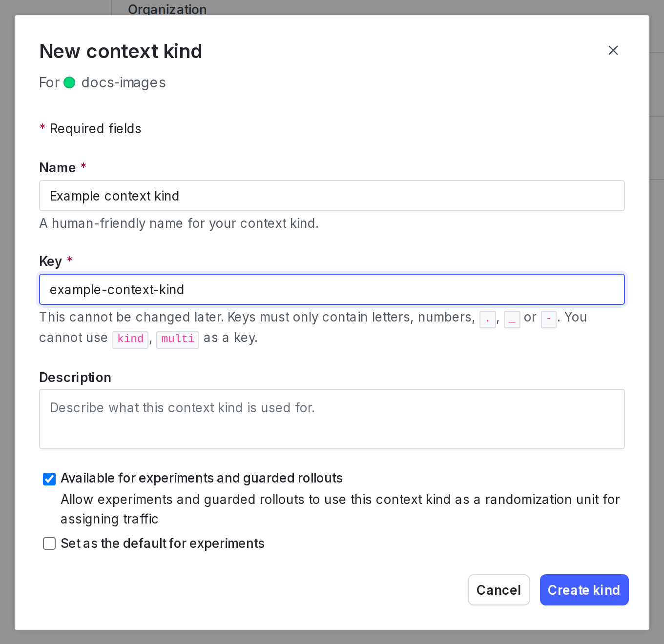The image size is (664, 644).
Task: Click Create kind to save
Action: (584, 590)
